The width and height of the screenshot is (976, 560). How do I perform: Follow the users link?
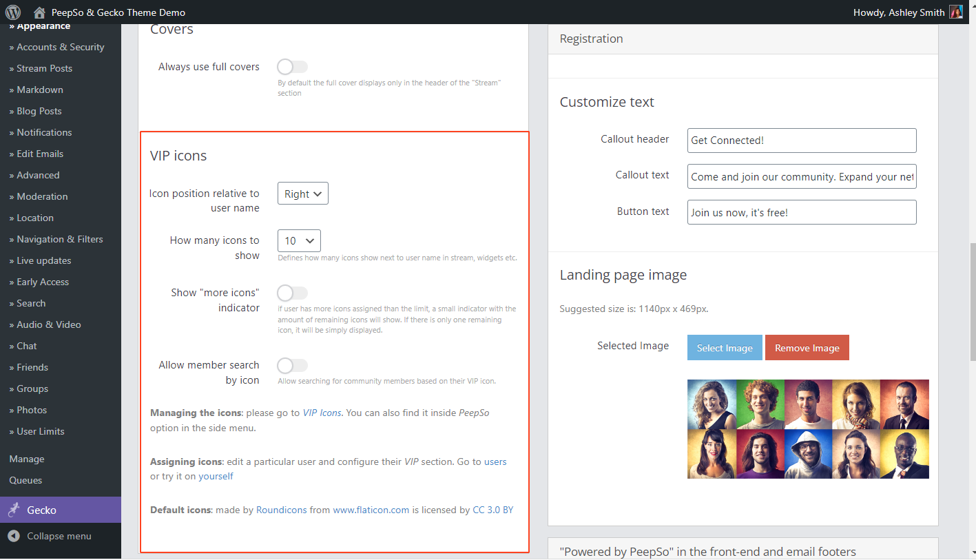(x=495, y=462)
